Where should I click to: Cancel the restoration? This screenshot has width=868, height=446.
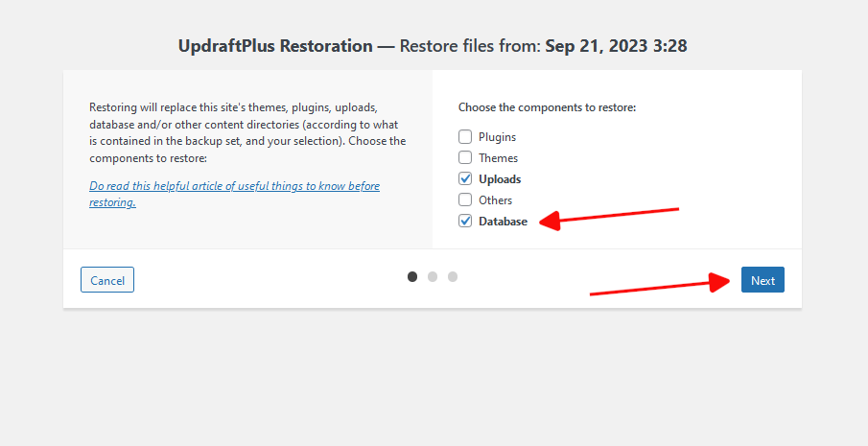(x=107, y=280)
